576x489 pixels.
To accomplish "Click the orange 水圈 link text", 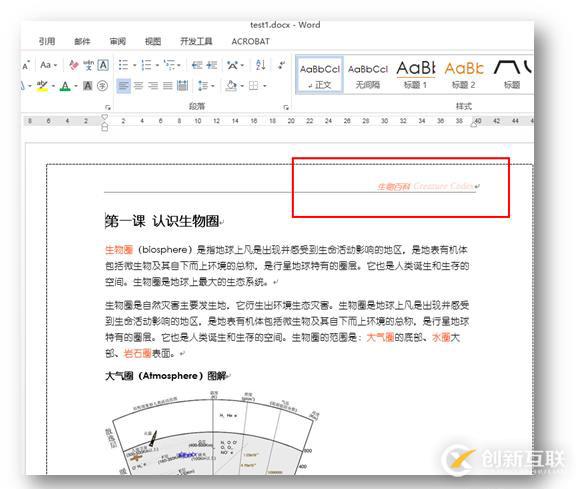I will click(x=441, y=337).
